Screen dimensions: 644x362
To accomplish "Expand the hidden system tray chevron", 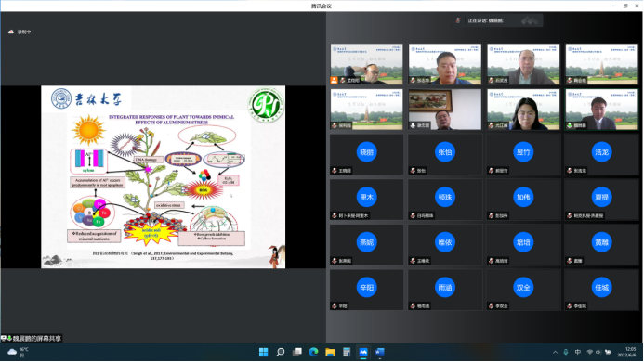I will click(556, 352).
